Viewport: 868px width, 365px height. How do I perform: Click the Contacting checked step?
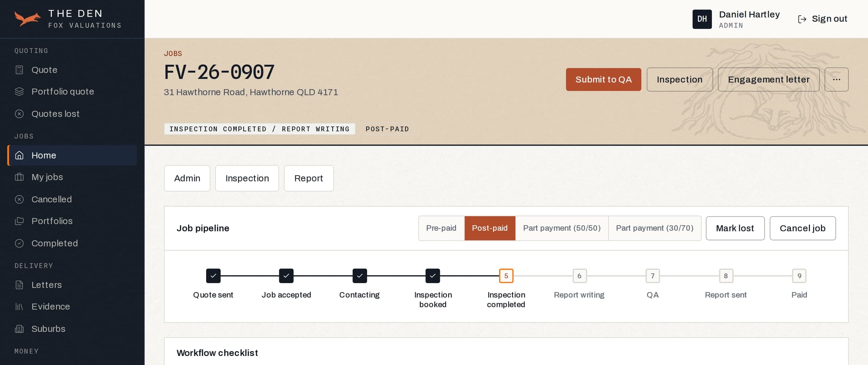359,276
